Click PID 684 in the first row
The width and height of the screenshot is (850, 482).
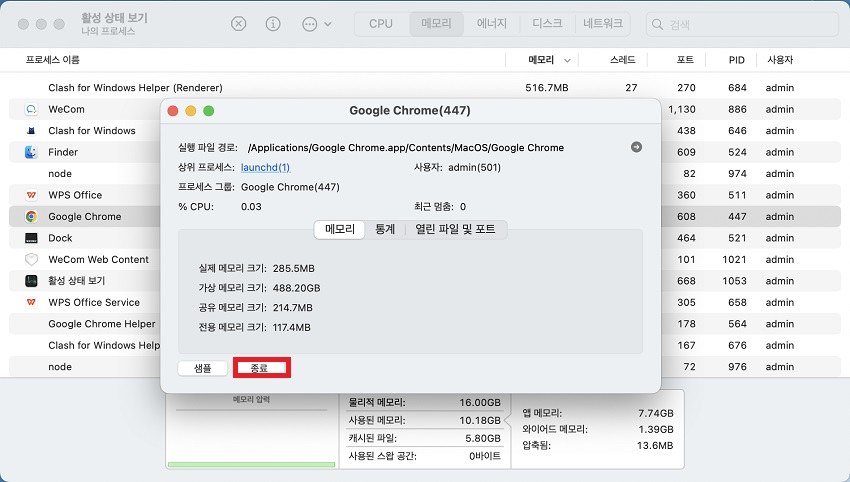pyautogui.click(x=737, y=88)
